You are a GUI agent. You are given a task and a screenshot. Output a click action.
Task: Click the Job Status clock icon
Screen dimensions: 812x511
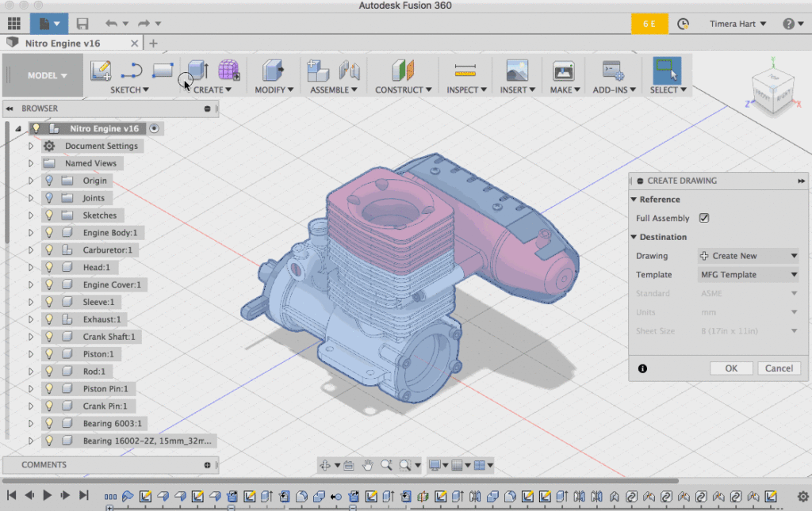[683, 24]
